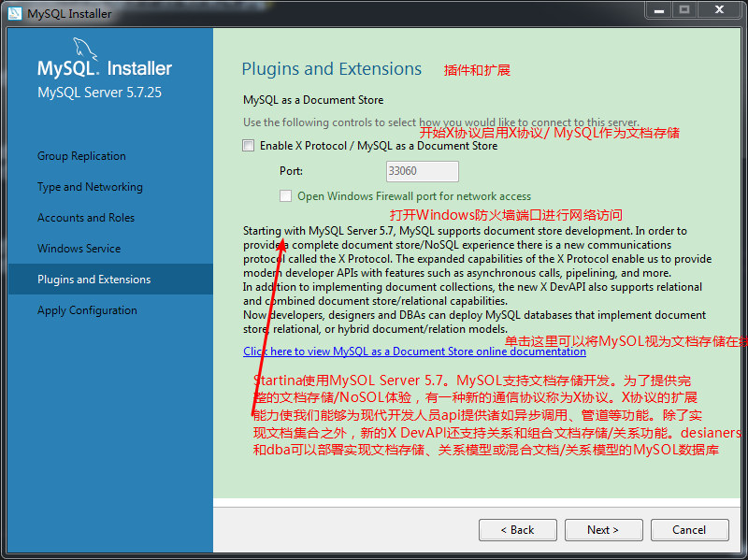
Task: Click the MySQL Server 5.7.25 version label
Action: point(99,93)
